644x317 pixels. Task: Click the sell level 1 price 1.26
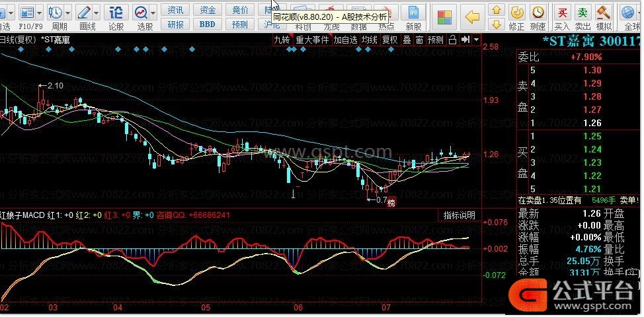[592, 123]
